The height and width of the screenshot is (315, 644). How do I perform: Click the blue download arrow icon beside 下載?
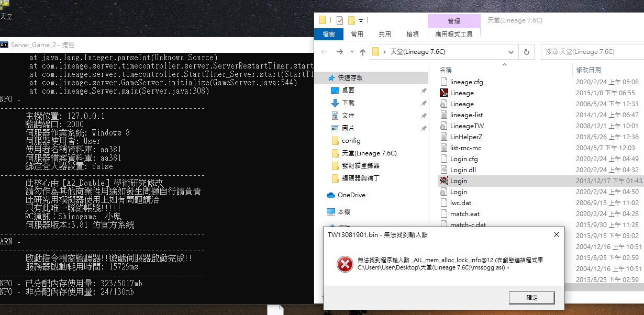[335, 103]
